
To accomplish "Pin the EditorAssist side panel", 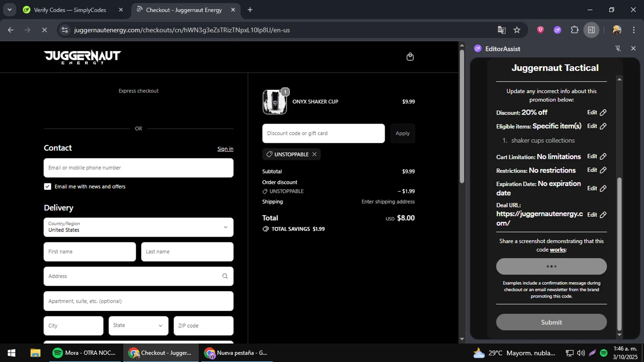I will [618, 49].
